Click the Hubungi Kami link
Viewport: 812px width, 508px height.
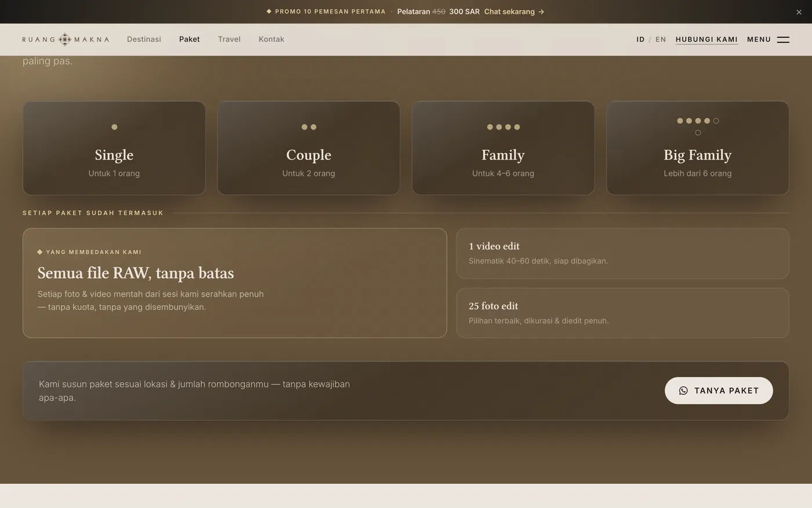pyautogui.click(x=706, y=39)
